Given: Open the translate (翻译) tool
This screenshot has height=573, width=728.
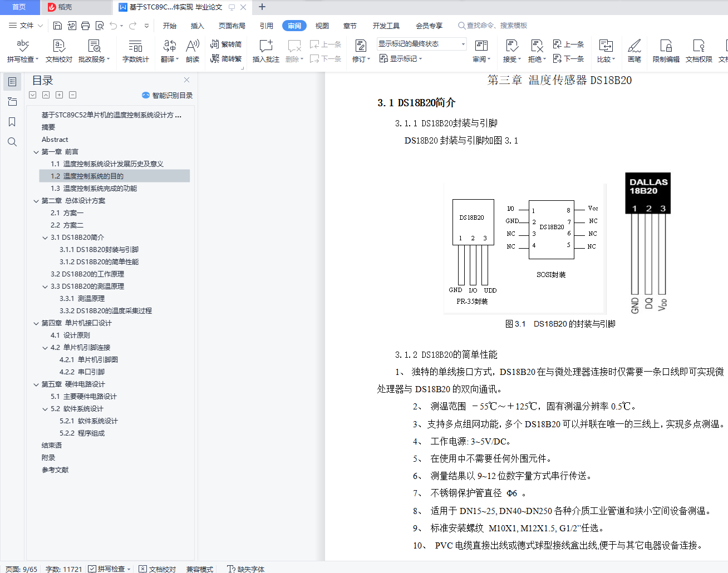Looking at the screenshot, I should coord(170,50).
